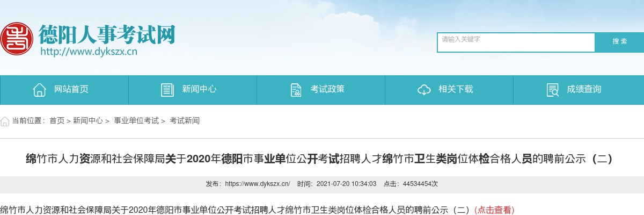The width and height of the screenshot is (644, 215).
Task: Go to 考试政策 section
Action: click(321, 90)
